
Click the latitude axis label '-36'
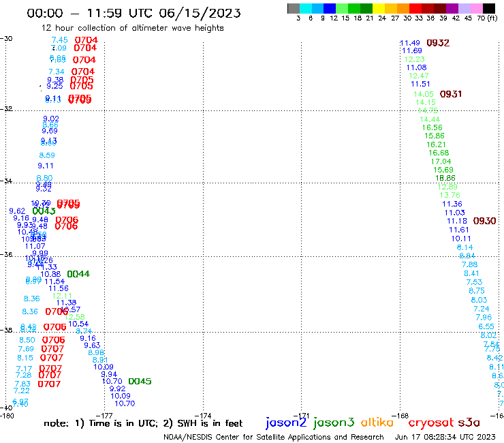(x=6, y=254)
